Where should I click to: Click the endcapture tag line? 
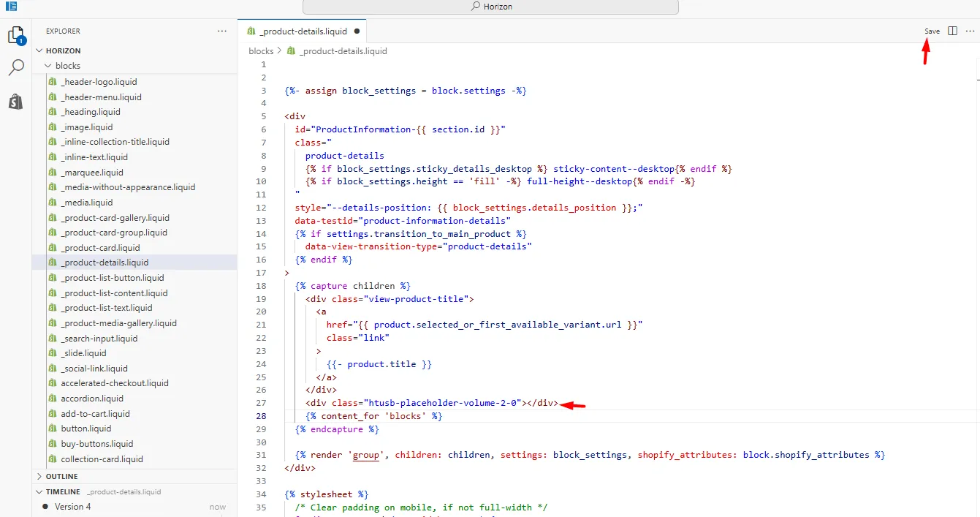(337, 429)
